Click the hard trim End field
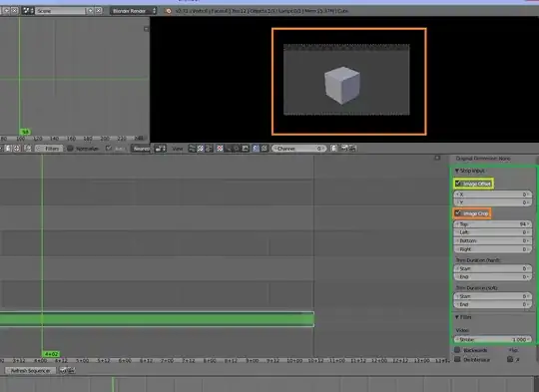Image resolution: width=539 pixels, height=392 pixels. (x=493, y=277)
